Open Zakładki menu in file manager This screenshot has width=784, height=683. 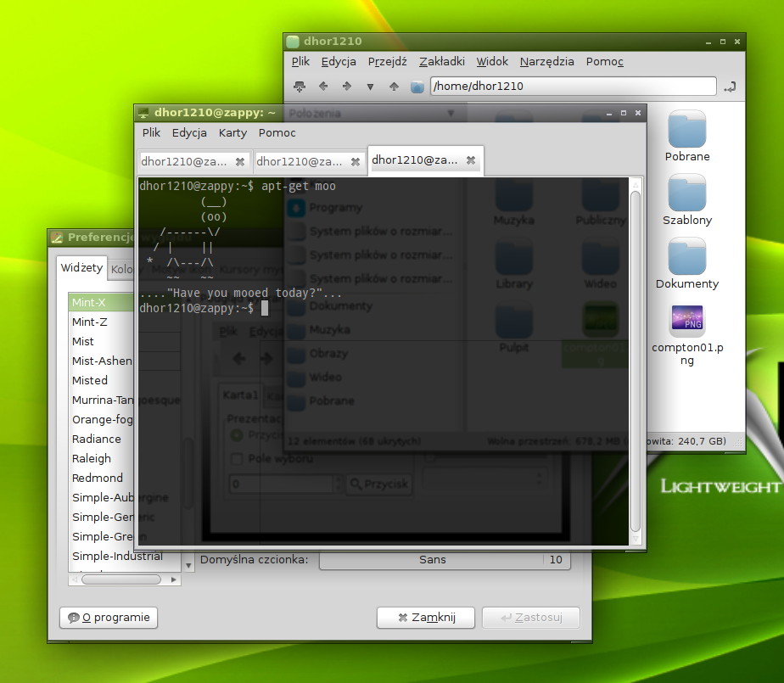(442, 61)
